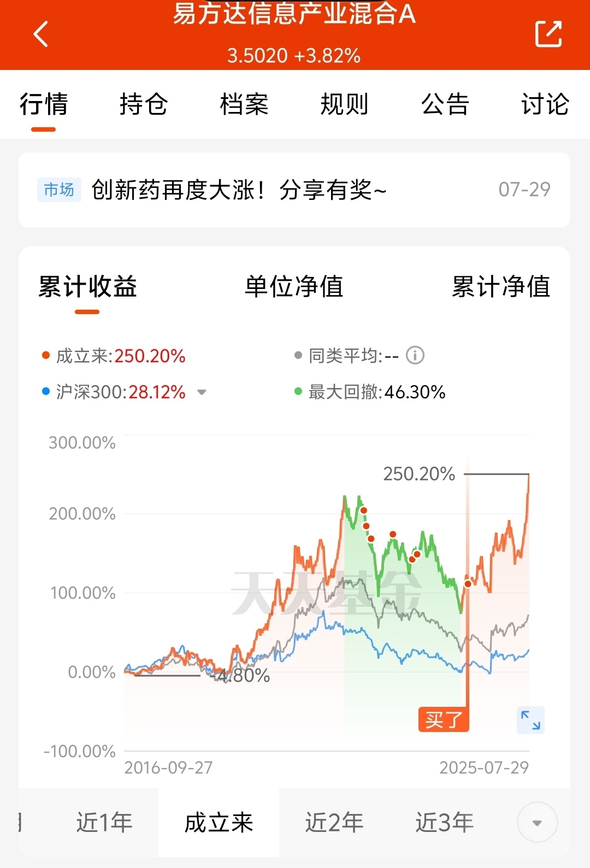Expand chart with the fullscreen arrows icon
Image resolution: width=590 pixels, height=868 pixels.
[530, 720]
